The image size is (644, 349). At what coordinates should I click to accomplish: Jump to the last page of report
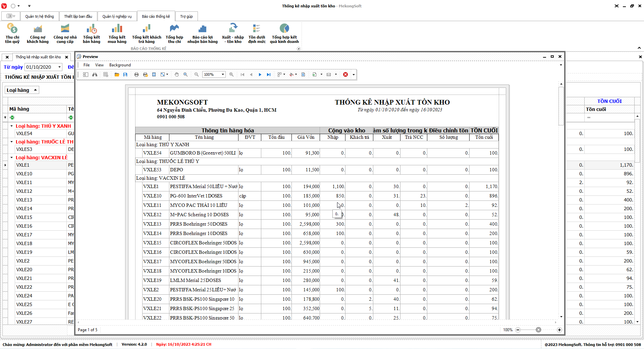click(269, 74)
